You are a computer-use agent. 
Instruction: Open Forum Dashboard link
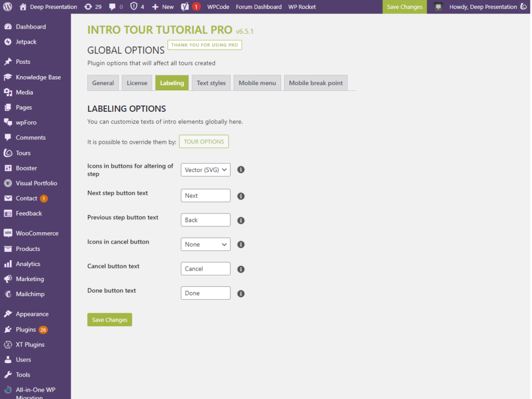(x=259, y=7)
